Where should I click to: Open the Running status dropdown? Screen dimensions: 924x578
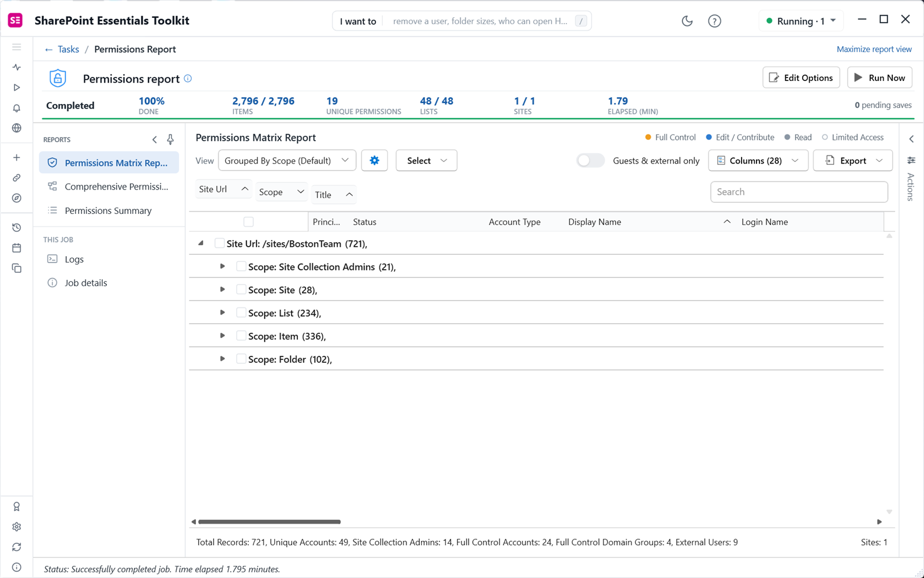pyautogui.click(x=800, y=21)
